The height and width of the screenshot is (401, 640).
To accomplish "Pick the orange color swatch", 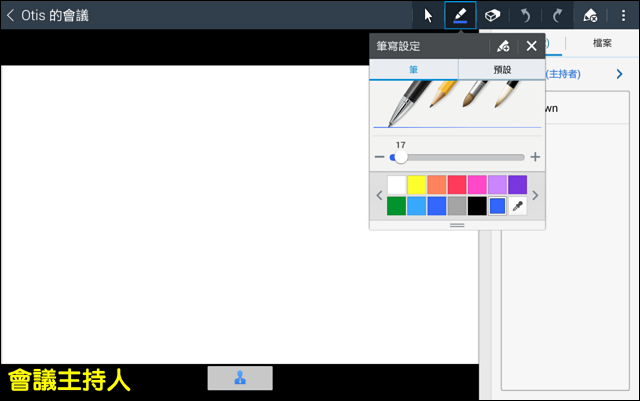I will click(x=437, y=185).
